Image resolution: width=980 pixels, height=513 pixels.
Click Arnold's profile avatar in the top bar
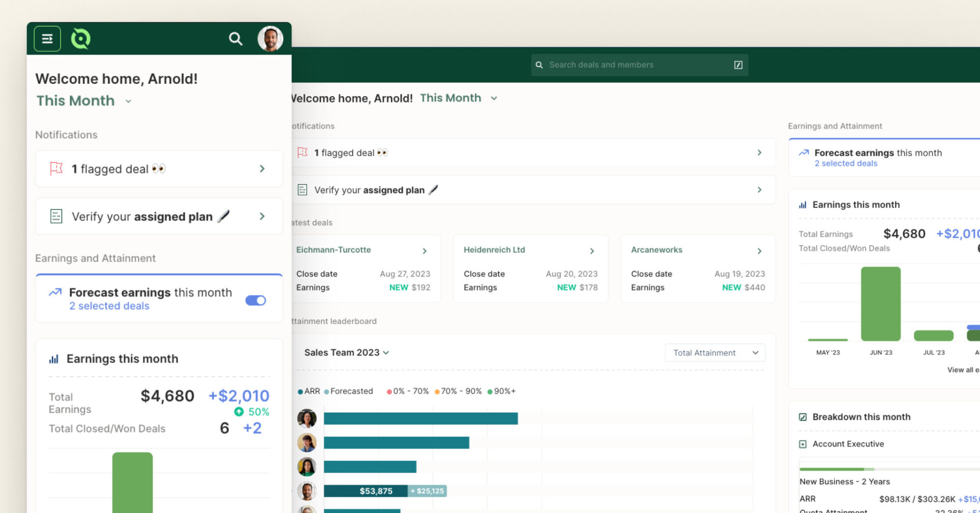coord(270,38)
